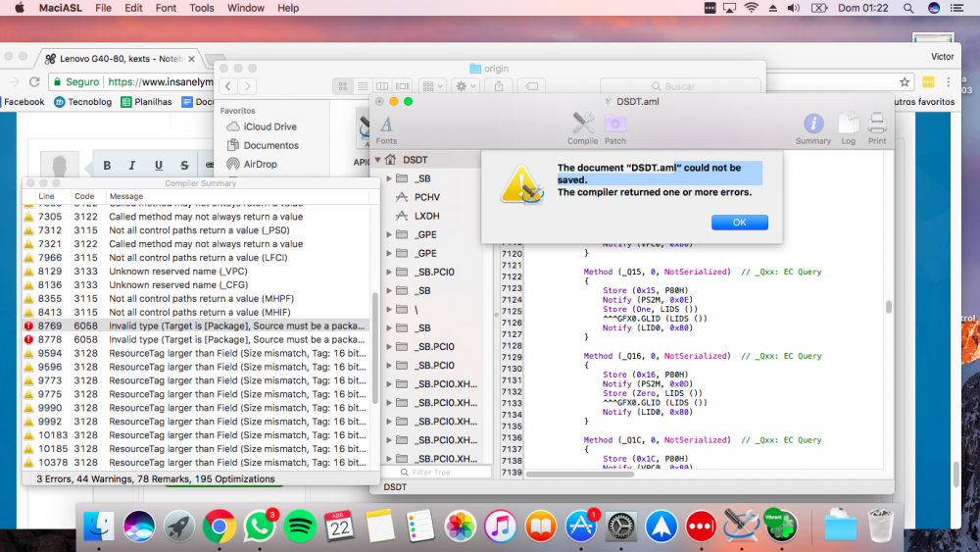Image resolution: width=980 pixels, height=552 pixels.
Task: Expand the second _GPE tree folder
Action: 389,253
